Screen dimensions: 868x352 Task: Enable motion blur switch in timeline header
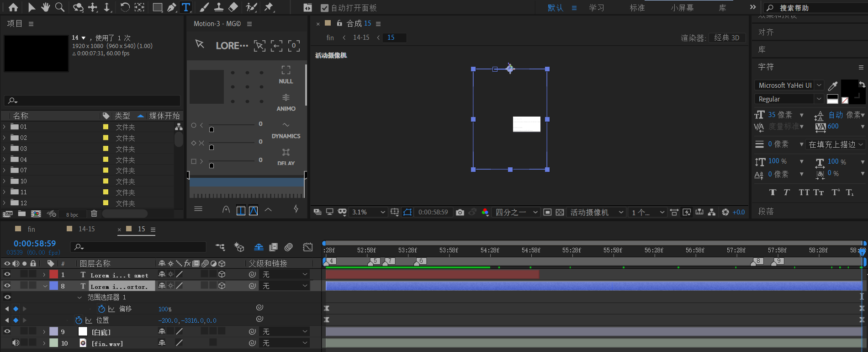point(288,247)
